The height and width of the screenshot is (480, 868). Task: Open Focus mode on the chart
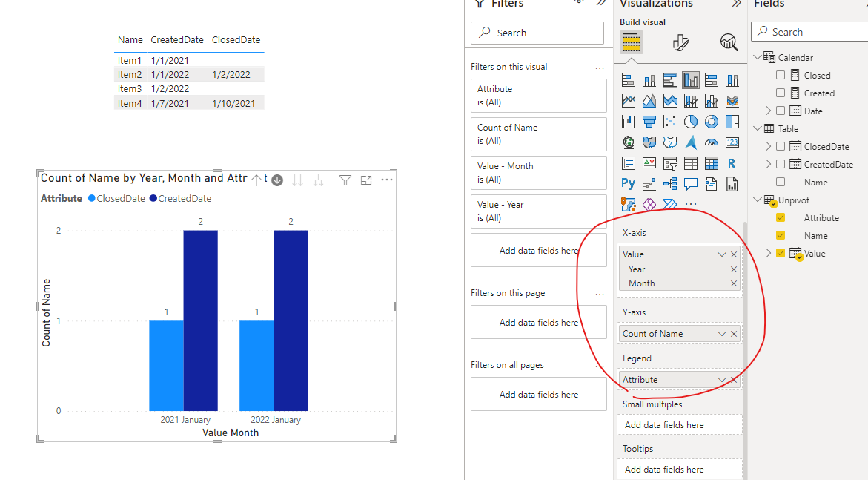pyautogui.click(x=366, y=180)
